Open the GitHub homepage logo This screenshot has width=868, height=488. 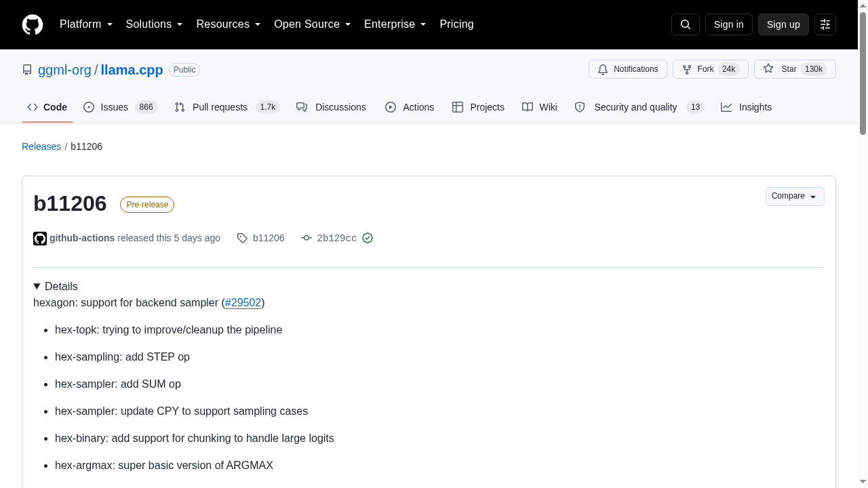point(33,24)
